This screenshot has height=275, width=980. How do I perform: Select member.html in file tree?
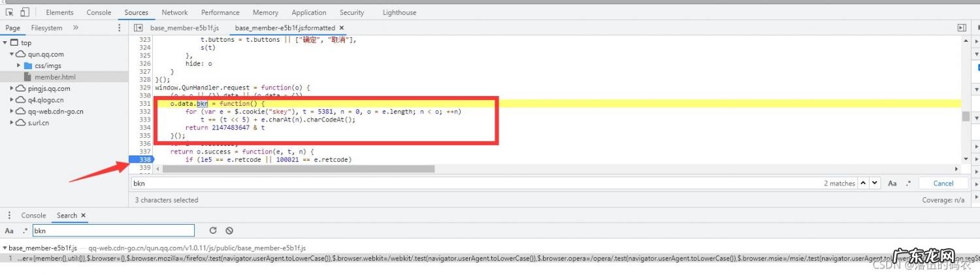click(x=55, y=77)
